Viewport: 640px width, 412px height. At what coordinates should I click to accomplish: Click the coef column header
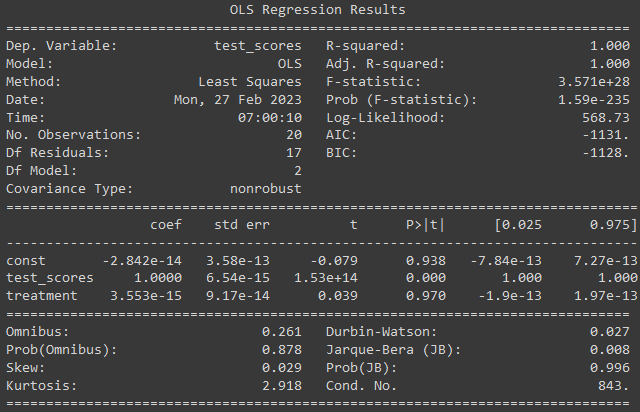pos(165,225)
